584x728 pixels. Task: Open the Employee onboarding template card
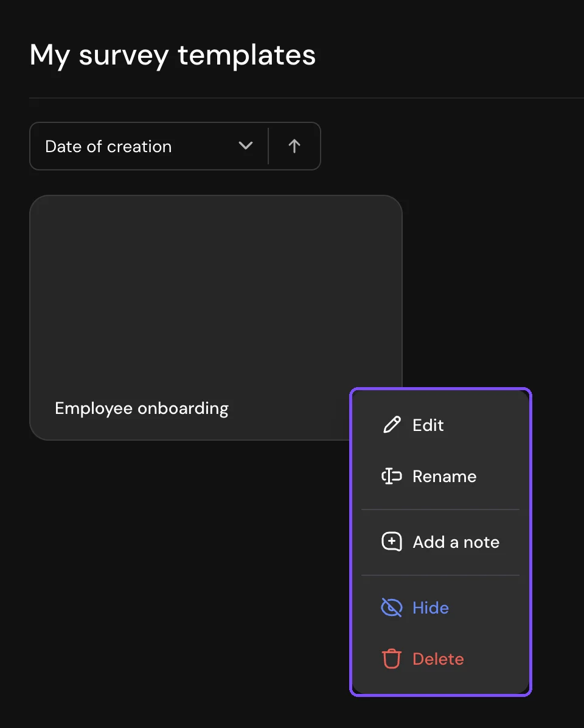(216, 318)
